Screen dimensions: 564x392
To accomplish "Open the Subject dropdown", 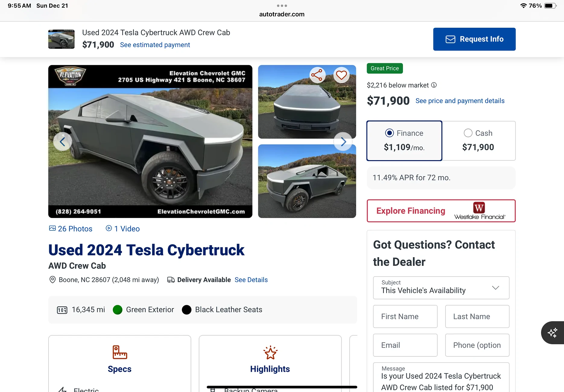I will coord(441,288).
